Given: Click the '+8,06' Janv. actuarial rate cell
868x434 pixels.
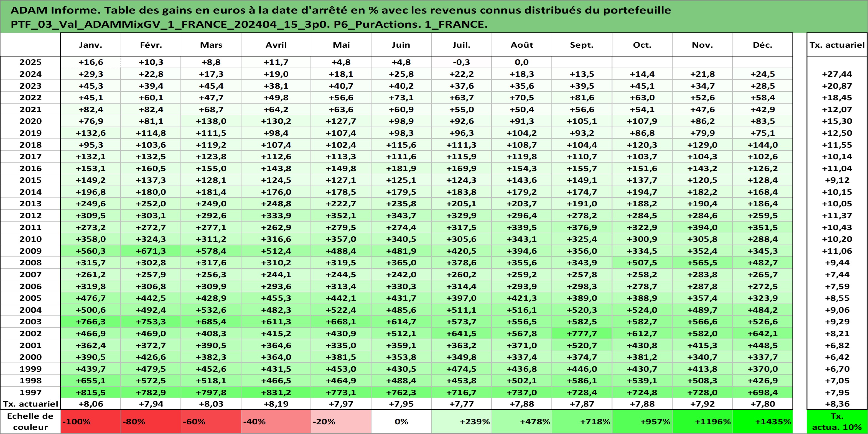Looking at the screenshot, I should [91, 404].
